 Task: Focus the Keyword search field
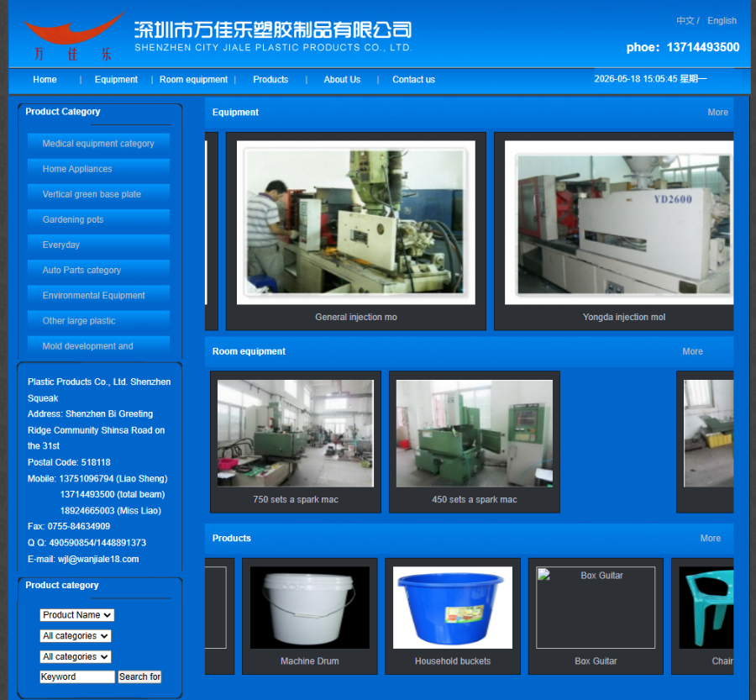pos(77,676)
